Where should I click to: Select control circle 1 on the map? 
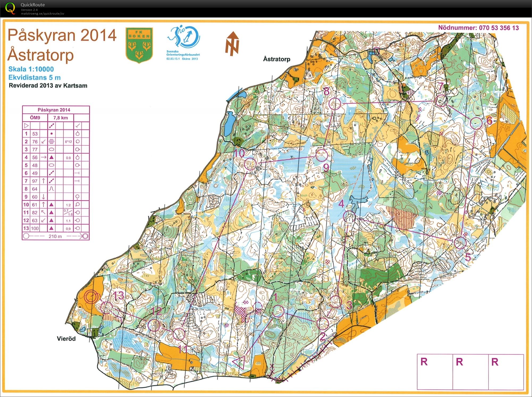point(278,311)
